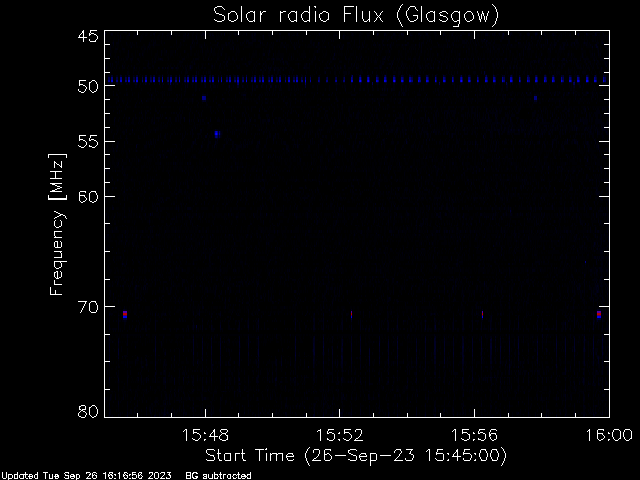The width and height of the screenshot is (640, 480).
Task: Click the red spike near 15:52 at 70 MHz
Action: pyautogui.click(x=351, y=314)
